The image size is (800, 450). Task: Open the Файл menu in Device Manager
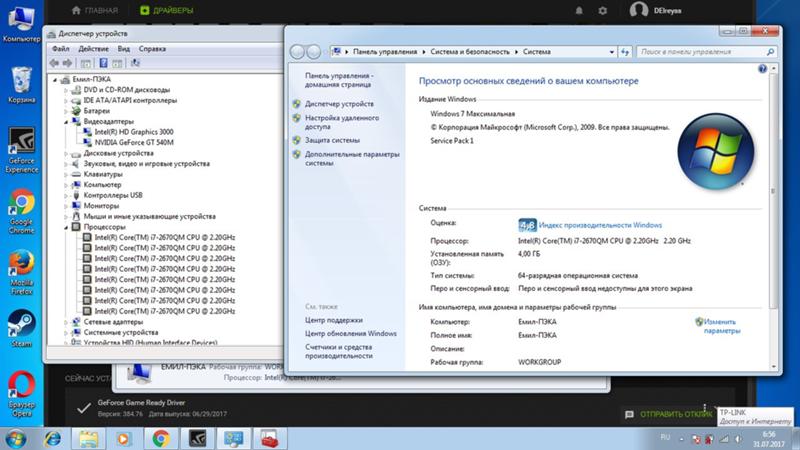pos(61,49)
